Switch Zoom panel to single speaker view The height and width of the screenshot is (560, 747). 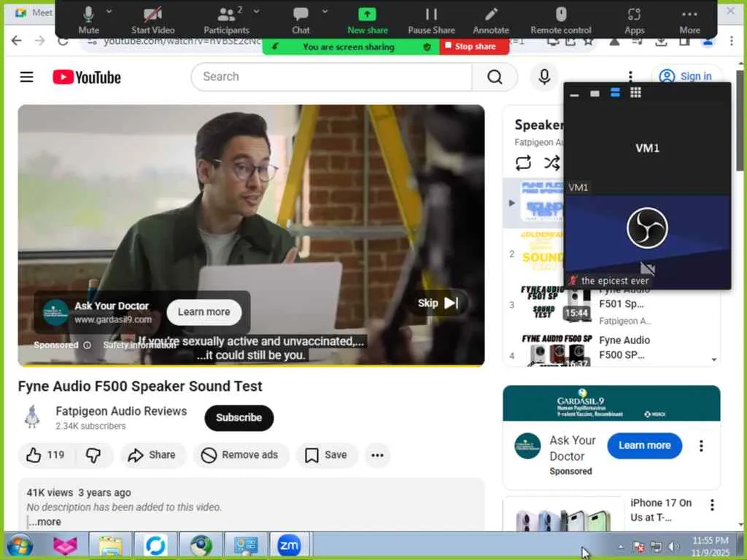[595, 93]
